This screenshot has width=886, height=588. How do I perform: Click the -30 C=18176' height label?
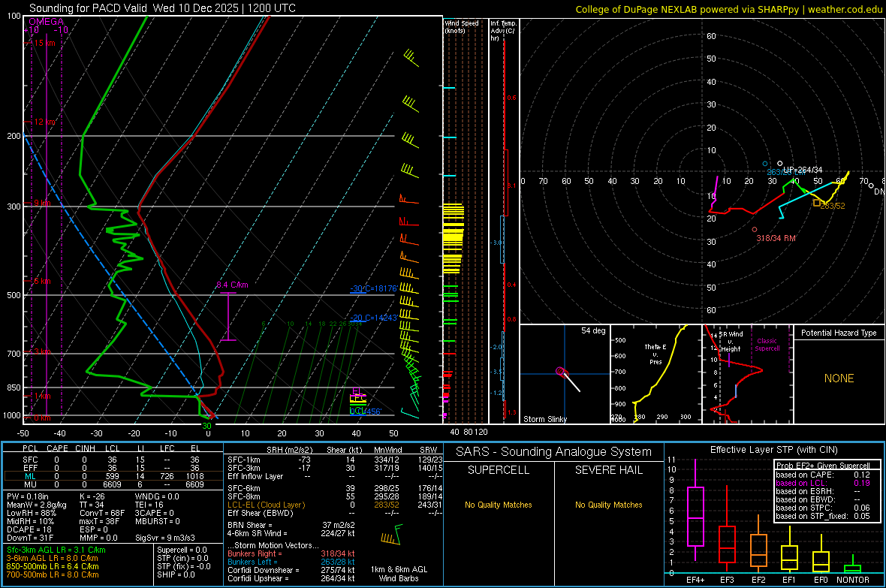(373, 288)
